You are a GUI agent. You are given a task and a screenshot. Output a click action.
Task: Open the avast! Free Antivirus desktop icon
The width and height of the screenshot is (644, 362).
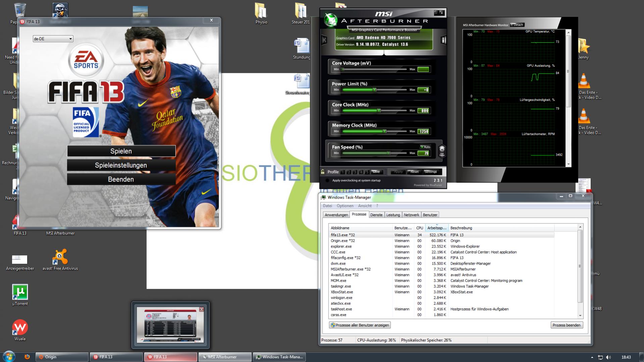coord(60,260)
